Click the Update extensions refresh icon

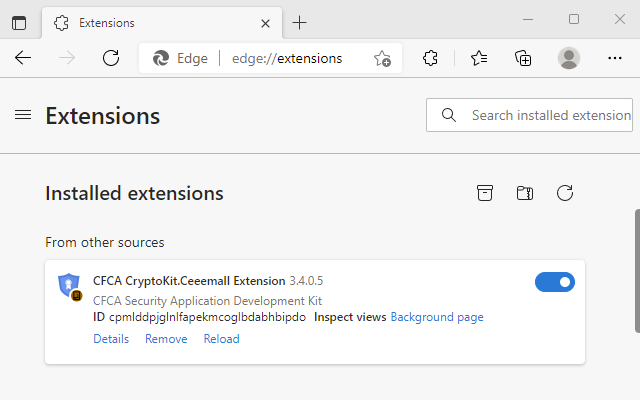(565, 193)
